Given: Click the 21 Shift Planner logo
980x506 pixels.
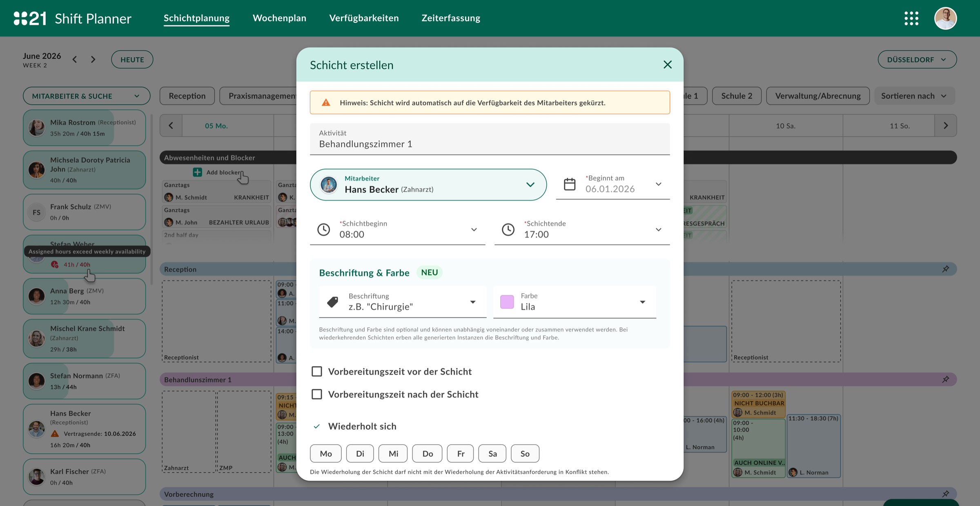Looking at the screenshot, I should pos(72,18).
